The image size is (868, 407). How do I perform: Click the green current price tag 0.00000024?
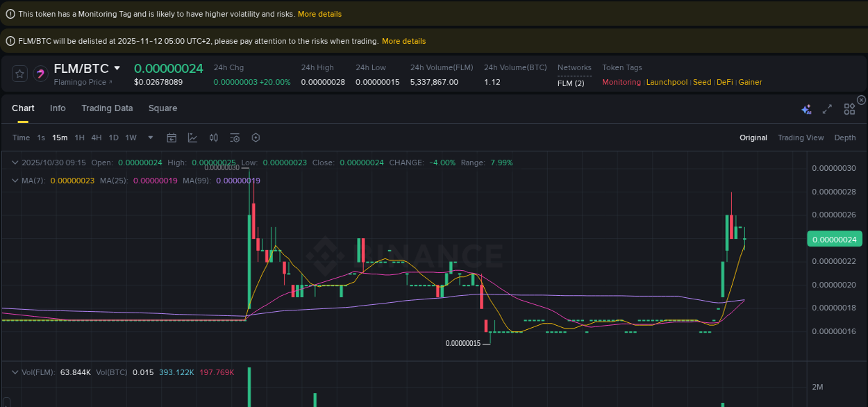pyautogui.click(x=835, y=238)
